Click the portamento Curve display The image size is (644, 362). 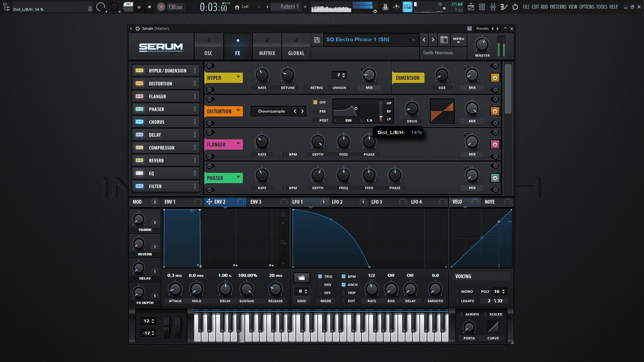tap(493, 326)
